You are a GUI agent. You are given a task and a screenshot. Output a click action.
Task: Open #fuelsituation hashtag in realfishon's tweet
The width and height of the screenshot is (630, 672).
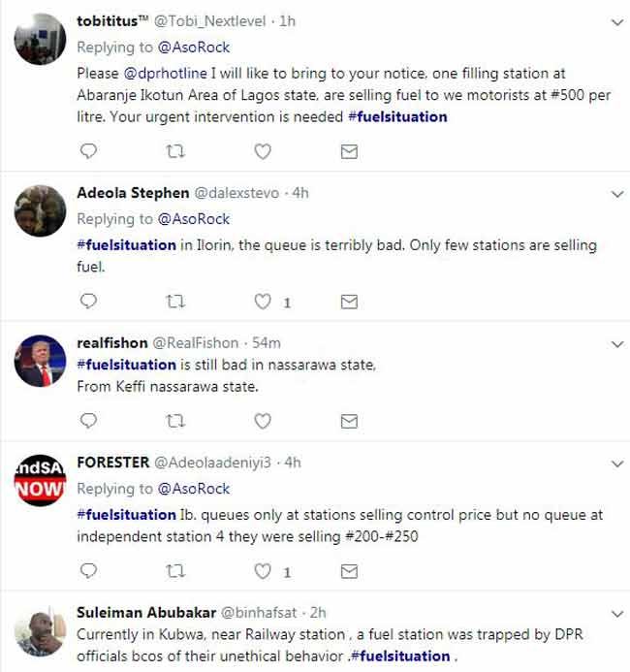126,364
